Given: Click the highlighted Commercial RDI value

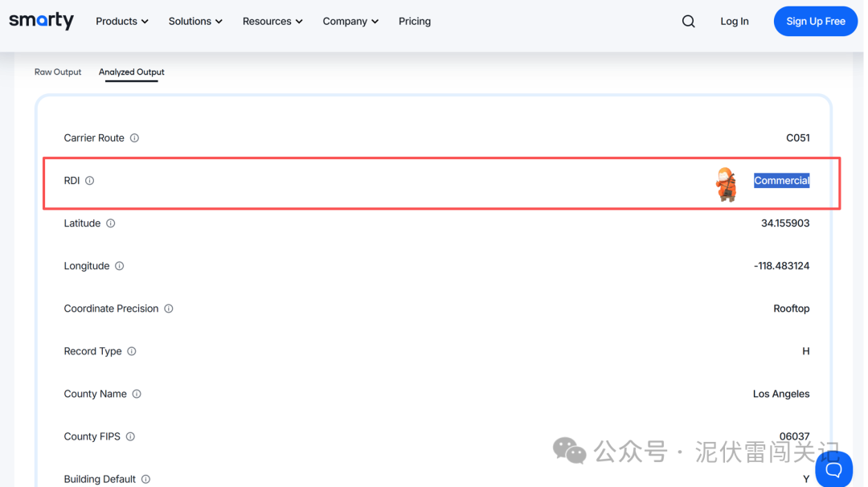Looking at the screenshot, I should click(782, 180).
